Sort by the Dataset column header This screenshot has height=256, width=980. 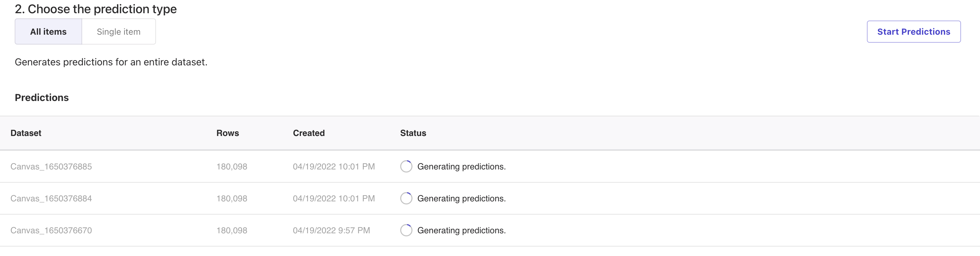point(26,133)
